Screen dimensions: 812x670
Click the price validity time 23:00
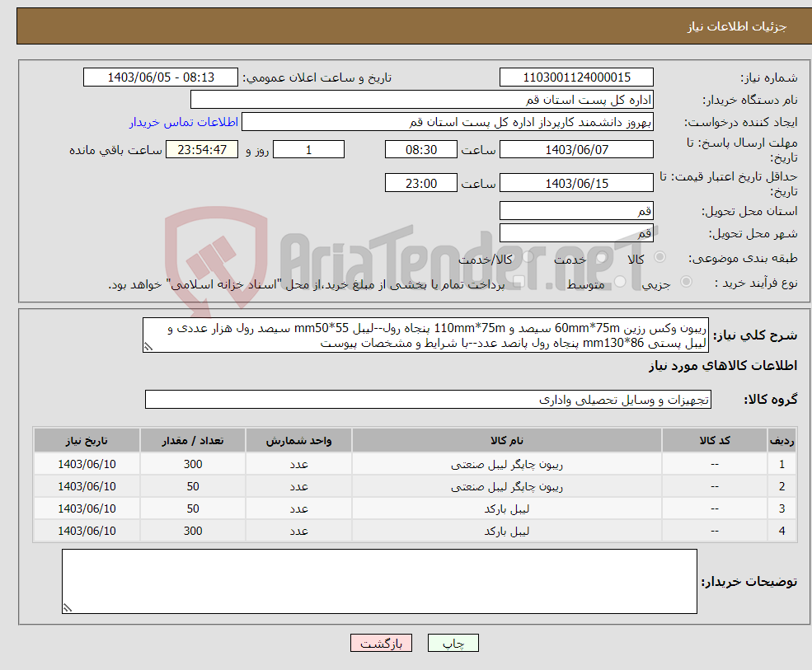(x=421, y=183)
